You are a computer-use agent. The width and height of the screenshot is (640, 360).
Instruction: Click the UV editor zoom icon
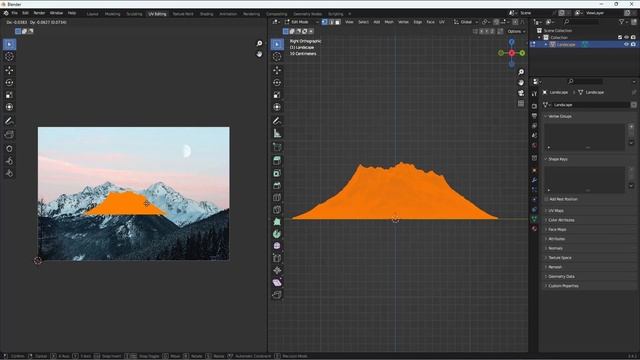[259, 43]
